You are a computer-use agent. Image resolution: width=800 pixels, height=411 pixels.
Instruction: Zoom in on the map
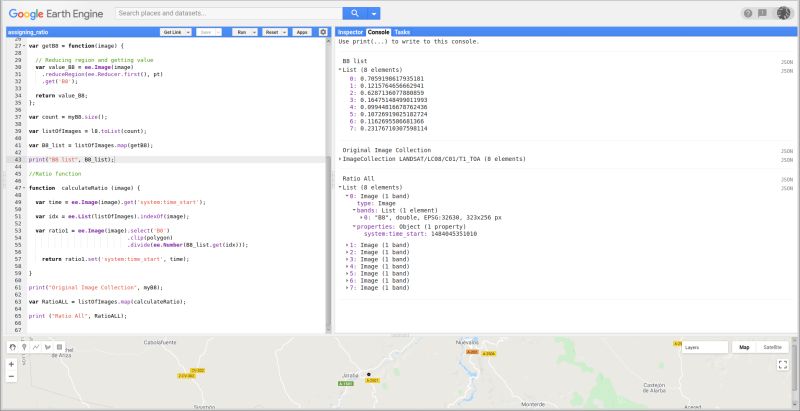click(x=12, y=364)
